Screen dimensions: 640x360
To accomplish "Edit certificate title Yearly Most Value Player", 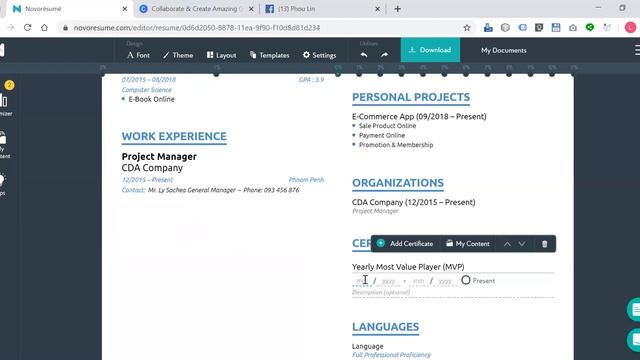I will click(x=408, y=267).
